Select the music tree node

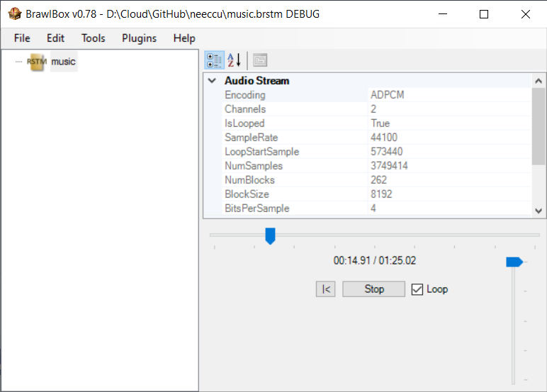pos(63,62)
